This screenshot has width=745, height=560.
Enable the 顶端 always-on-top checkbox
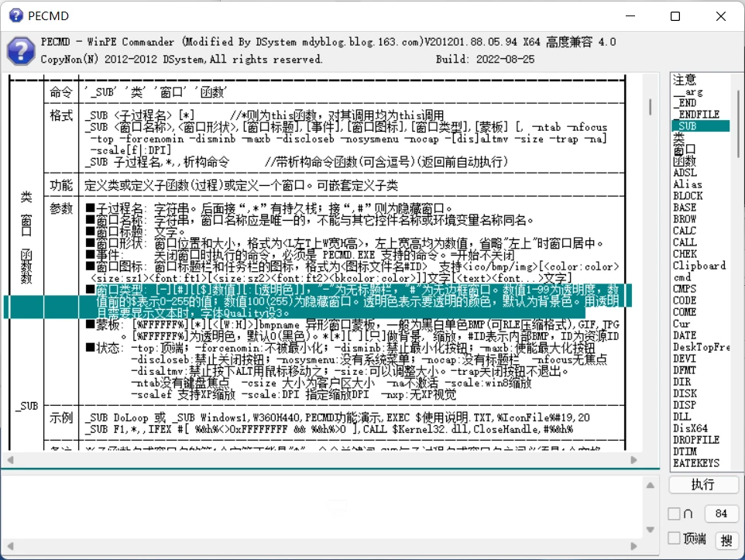[x=674, y=538]
